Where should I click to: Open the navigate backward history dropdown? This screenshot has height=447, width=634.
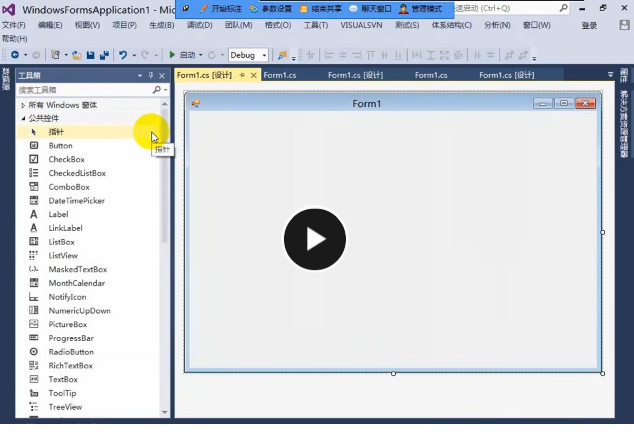coord(25,55)
